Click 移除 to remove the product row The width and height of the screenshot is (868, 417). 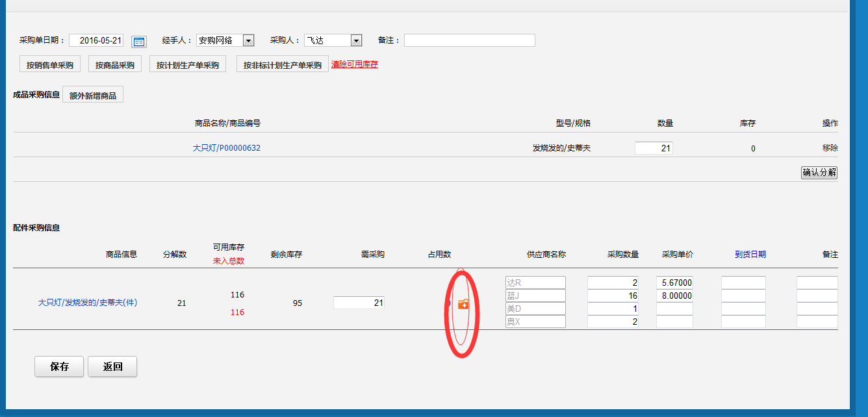tap(830, 148)
